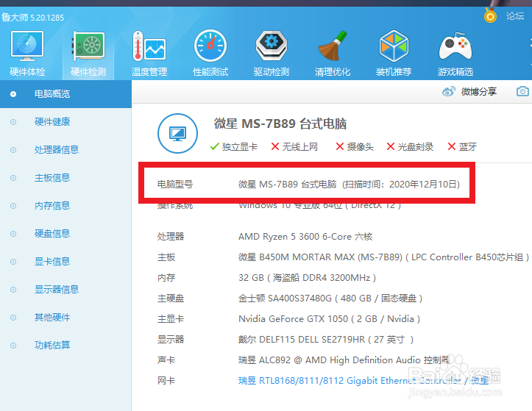Click the 鲁大师 5.20.1285 title text
The height and width of the screenshot is (411, 532).
(x=32, y=18)
